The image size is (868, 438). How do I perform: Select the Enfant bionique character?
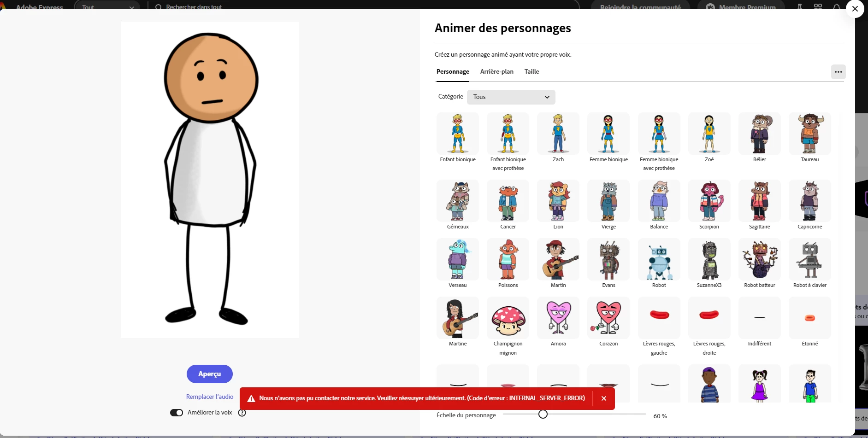(x=458, y=134)
